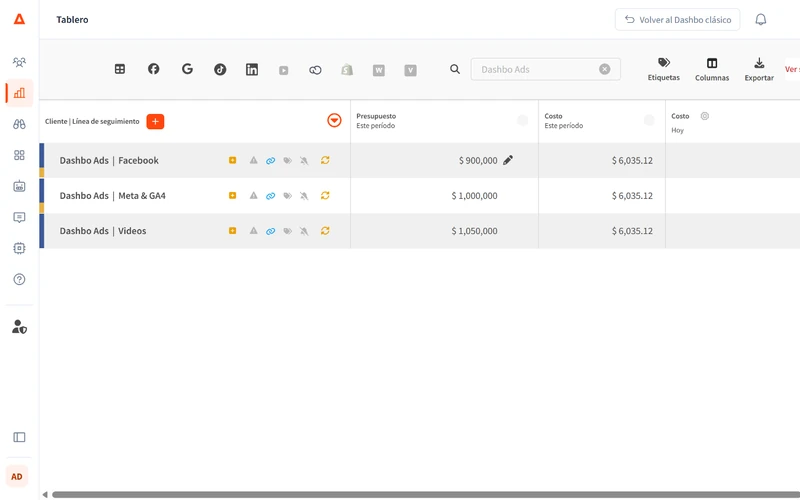
Task: Click tag icon on Facebook row
Action: tap(288, 161)
